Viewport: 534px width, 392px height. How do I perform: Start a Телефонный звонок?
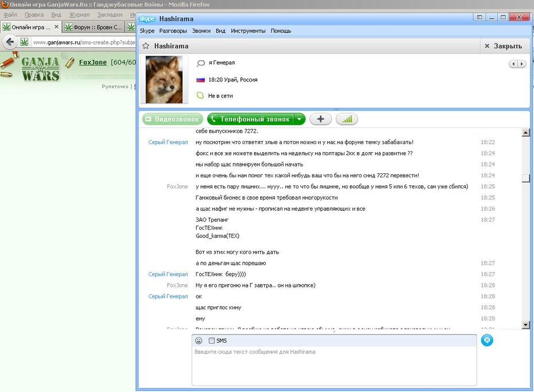tap(250, 119)
